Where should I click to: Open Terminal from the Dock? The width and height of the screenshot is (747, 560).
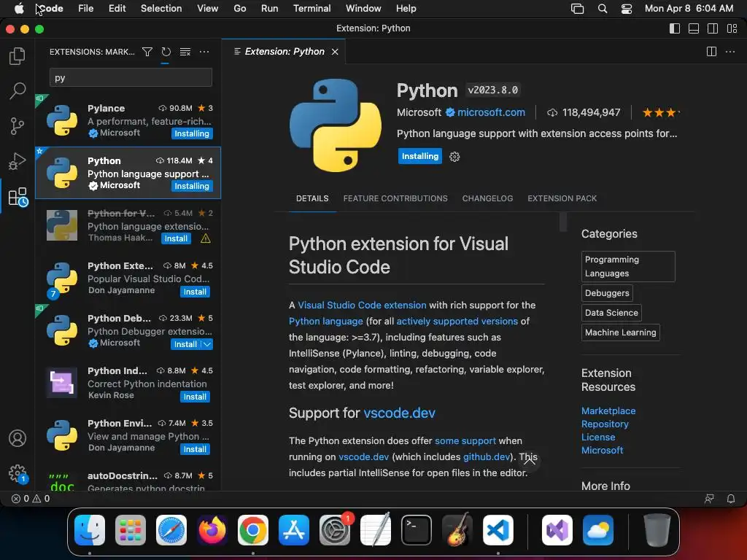coord(417,530)
